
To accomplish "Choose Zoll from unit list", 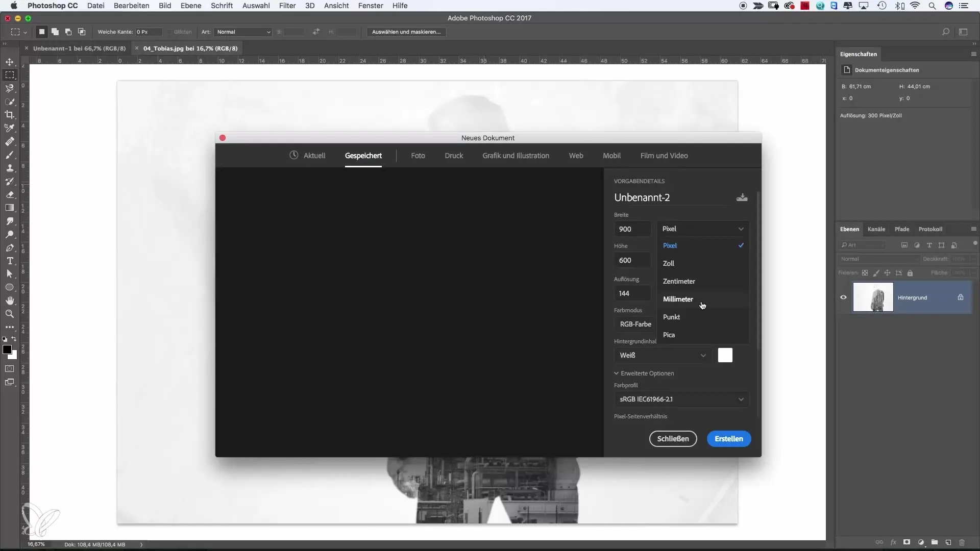I will point(703,263).
